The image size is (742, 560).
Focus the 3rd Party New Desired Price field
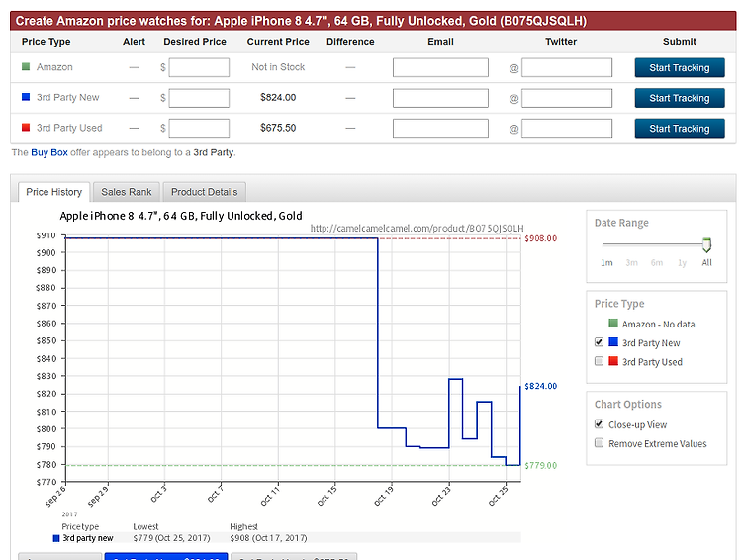(x=199, y=98)
